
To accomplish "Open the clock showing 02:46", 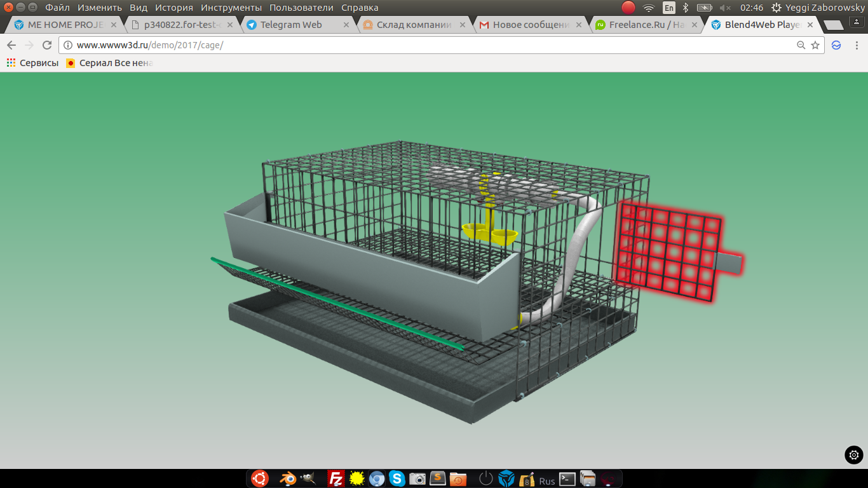I will [752, 8].
